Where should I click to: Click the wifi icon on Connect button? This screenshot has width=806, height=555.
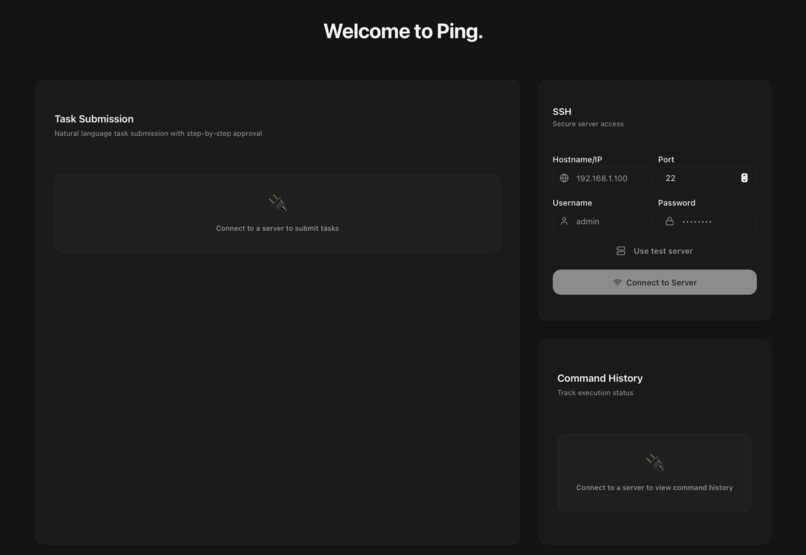(617, 282)
